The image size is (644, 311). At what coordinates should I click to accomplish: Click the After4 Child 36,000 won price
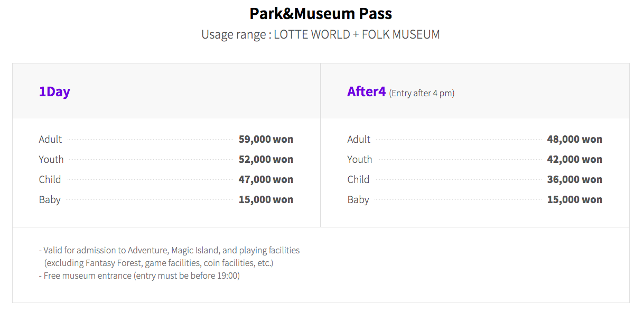pos(575,180)
